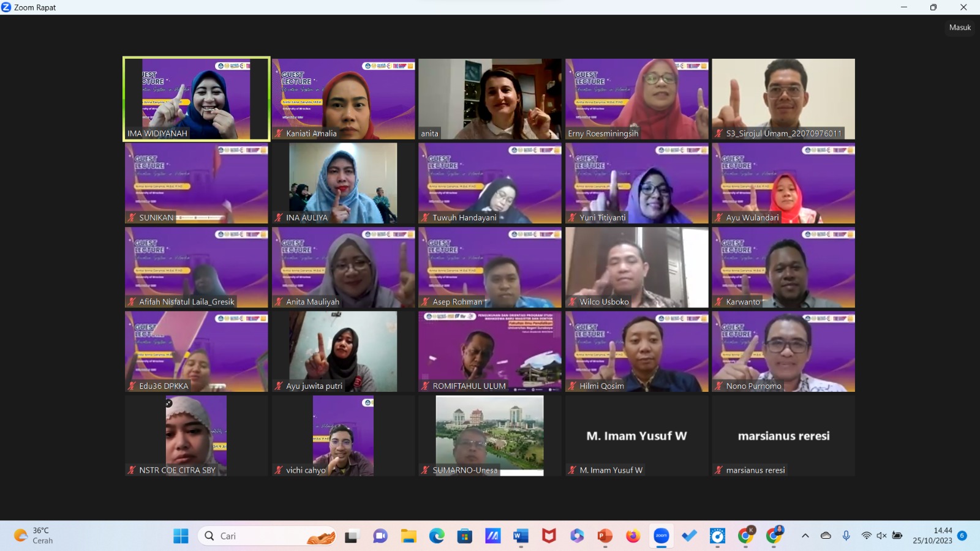This screenshot has width=980, height=551.
Task: Click the Cari search box in taskbar
Action: tap(268, 536)
